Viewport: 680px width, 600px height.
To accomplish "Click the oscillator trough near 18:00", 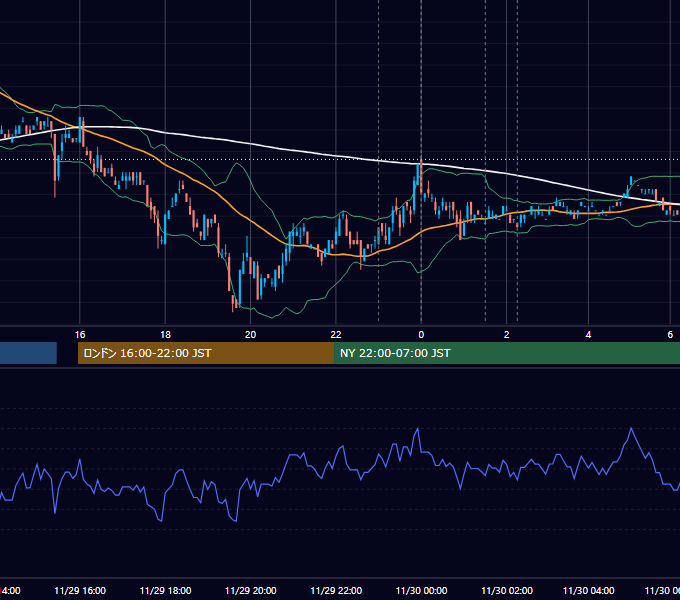I will pyautogui.click(x=161, y=520).
